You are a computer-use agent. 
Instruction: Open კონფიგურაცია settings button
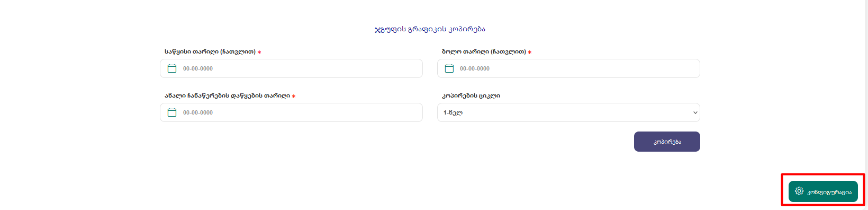tap(823, 191)
